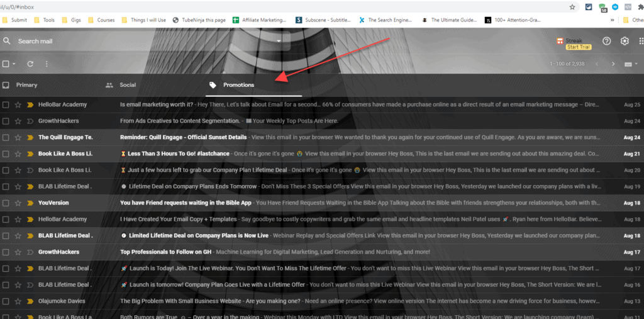Screen dimensions: 644x319
Task: Go to older emails page arrow
Action: 613,64
